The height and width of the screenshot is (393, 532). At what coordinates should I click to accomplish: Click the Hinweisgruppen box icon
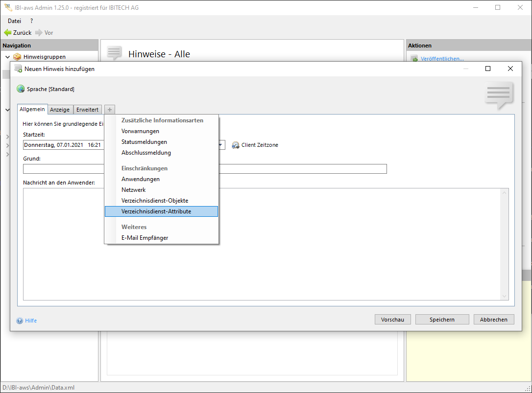coord(17,57)
